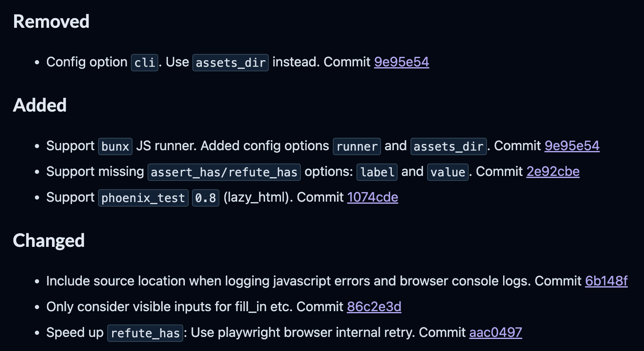The width and height of the screenshot is (644, 351).
Task: Click the label option code text
Action: 377,172
